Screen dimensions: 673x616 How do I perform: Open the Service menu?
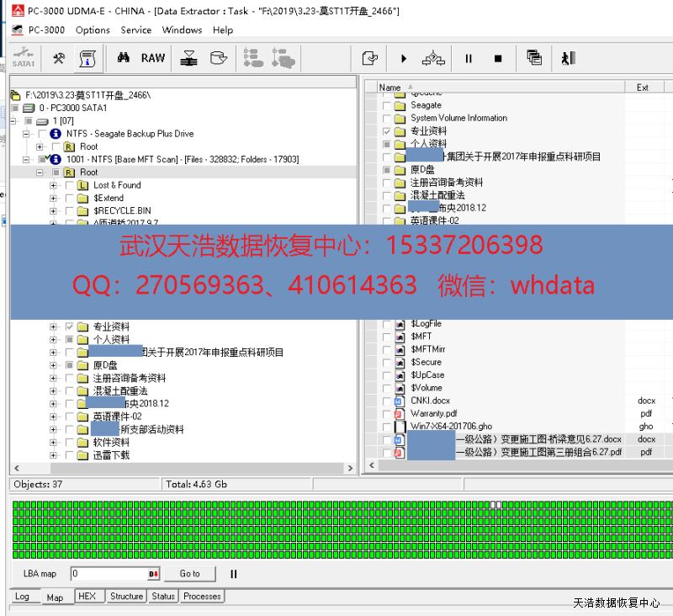[x=135, y=29]
